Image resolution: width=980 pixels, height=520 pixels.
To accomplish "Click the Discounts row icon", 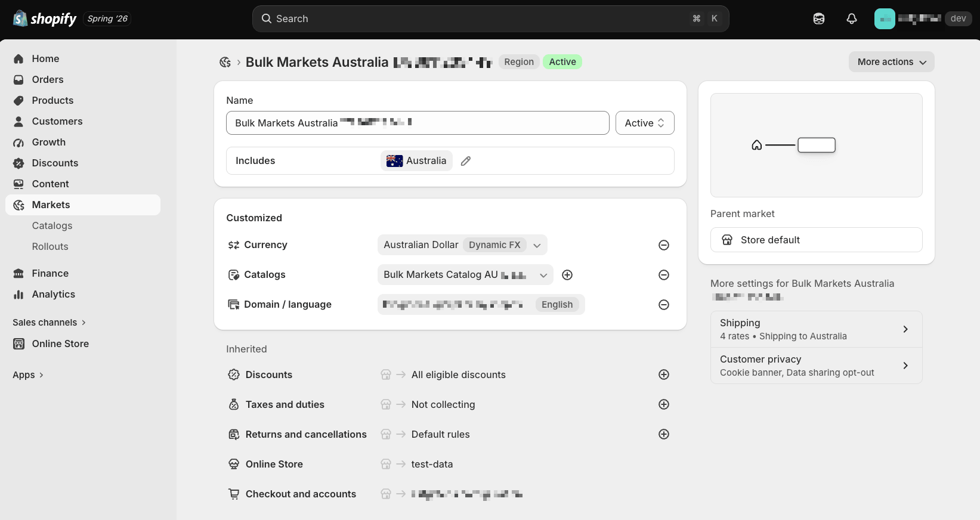I will pos(234,374).
